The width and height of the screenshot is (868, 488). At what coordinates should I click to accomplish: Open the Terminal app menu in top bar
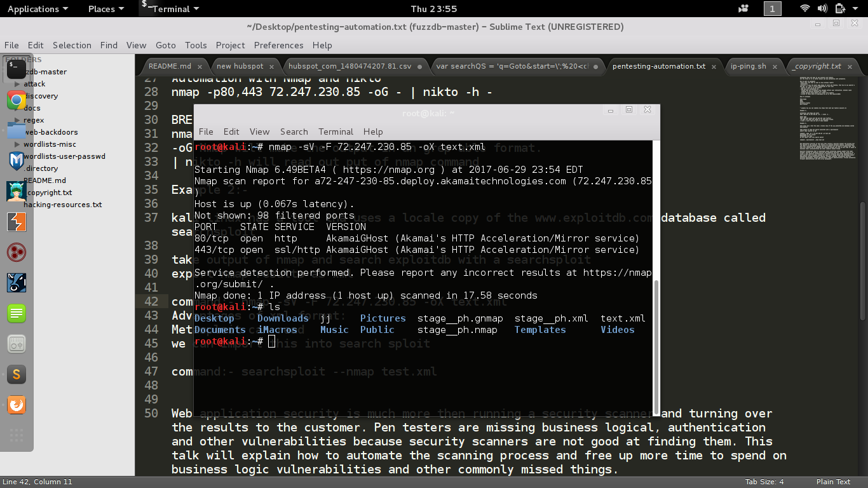(x=170, y=8)
